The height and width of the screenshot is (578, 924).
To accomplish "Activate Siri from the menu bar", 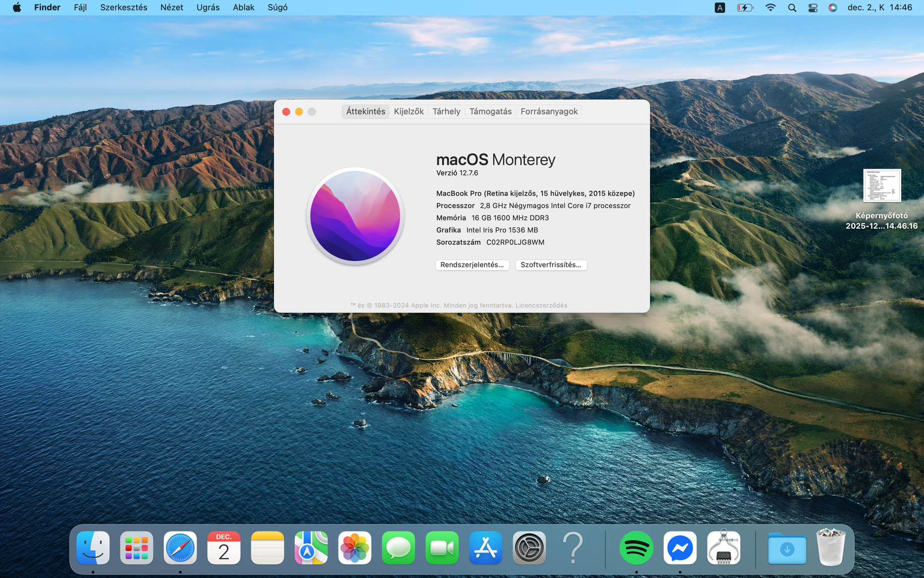I will 833,8.
